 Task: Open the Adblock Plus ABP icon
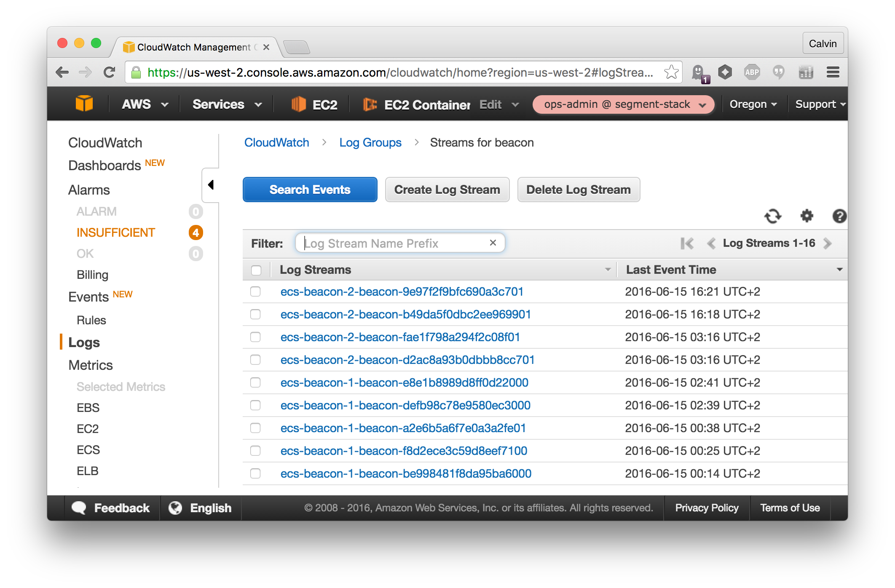click(x=752, y=72)
